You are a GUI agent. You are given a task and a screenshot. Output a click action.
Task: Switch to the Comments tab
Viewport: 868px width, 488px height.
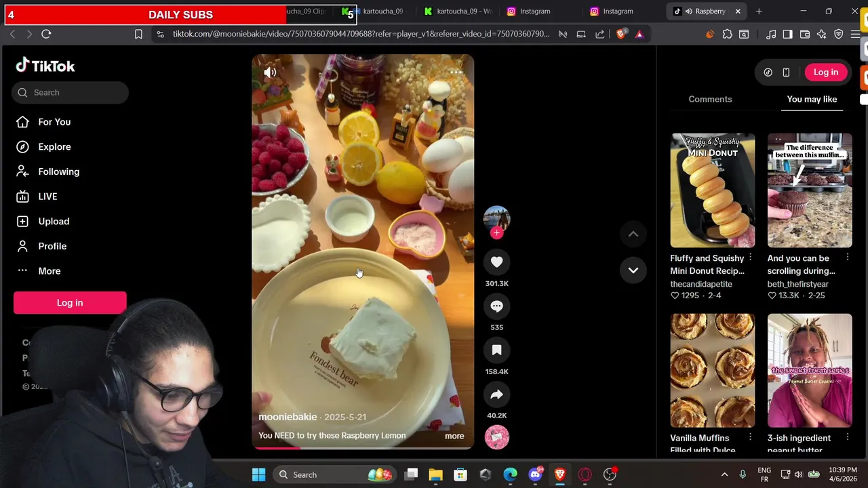click(710, 99)
